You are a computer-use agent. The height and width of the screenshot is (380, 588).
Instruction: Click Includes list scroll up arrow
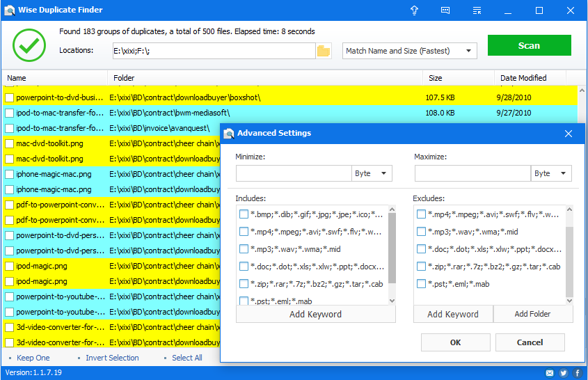click(x=392, y=209)
